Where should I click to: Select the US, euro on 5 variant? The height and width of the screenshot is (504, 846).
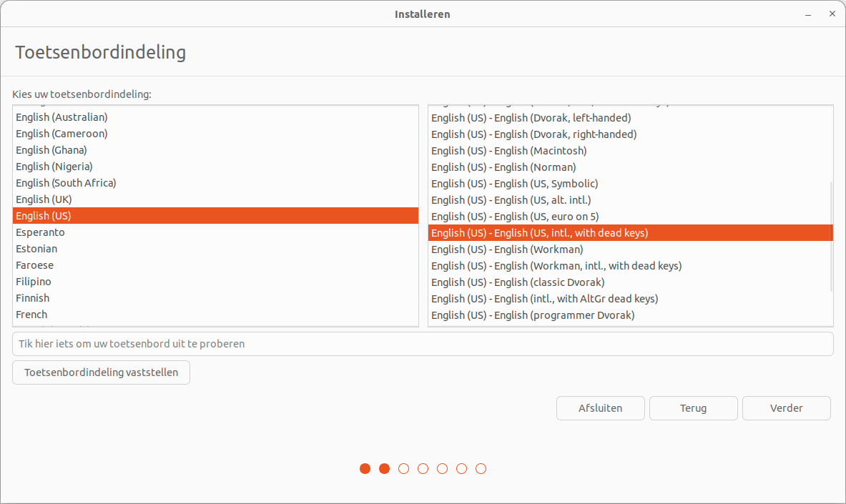click(515, 217)
